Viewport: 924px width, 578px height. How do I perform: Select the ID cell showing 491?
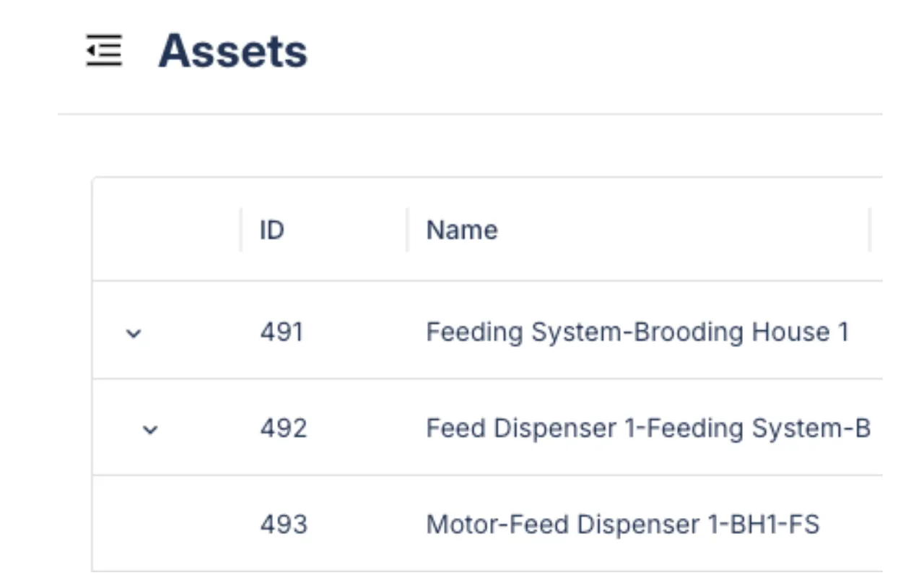(282, 332)
